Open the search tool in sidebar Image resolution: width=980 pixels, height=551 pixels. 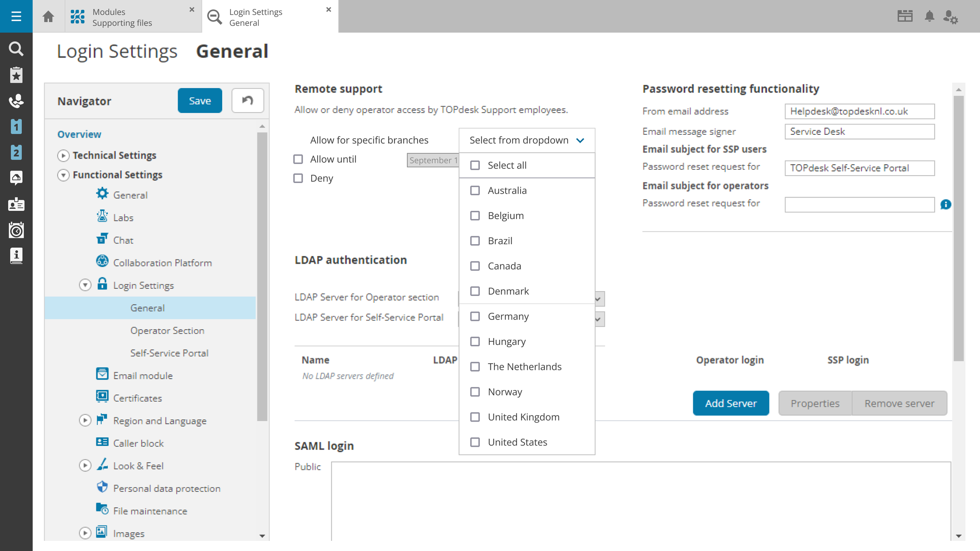16,49
